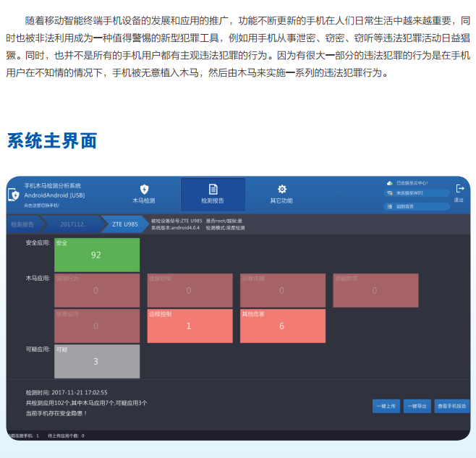Switch to the 检测报告 tab
The image size is (476, 458).
coord(213,193)
